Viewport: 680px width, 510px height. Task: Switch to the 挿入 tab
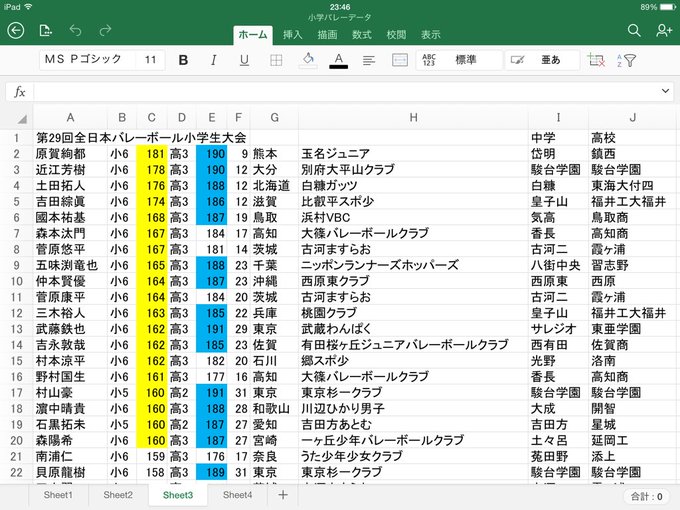tap(292, 35)
